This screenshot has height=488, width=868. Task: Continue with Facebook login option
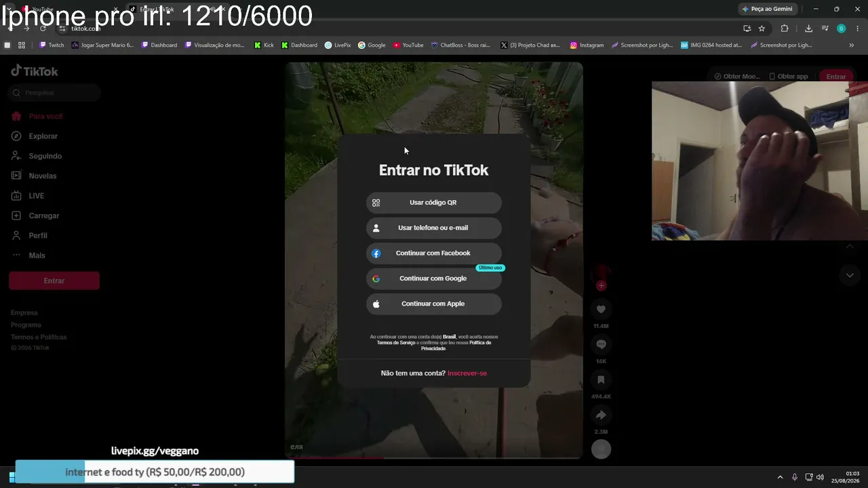(434, 253)
